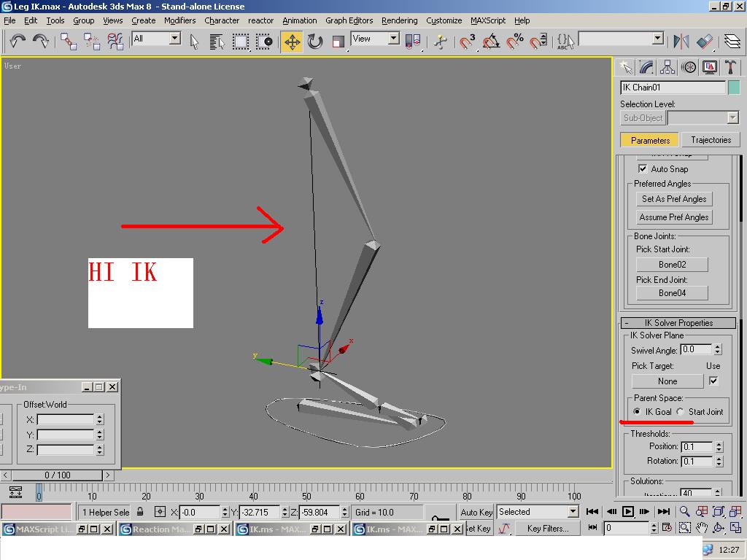The image size is (747, 560).
Task: Open the Character menu
Action: (222, 20)
